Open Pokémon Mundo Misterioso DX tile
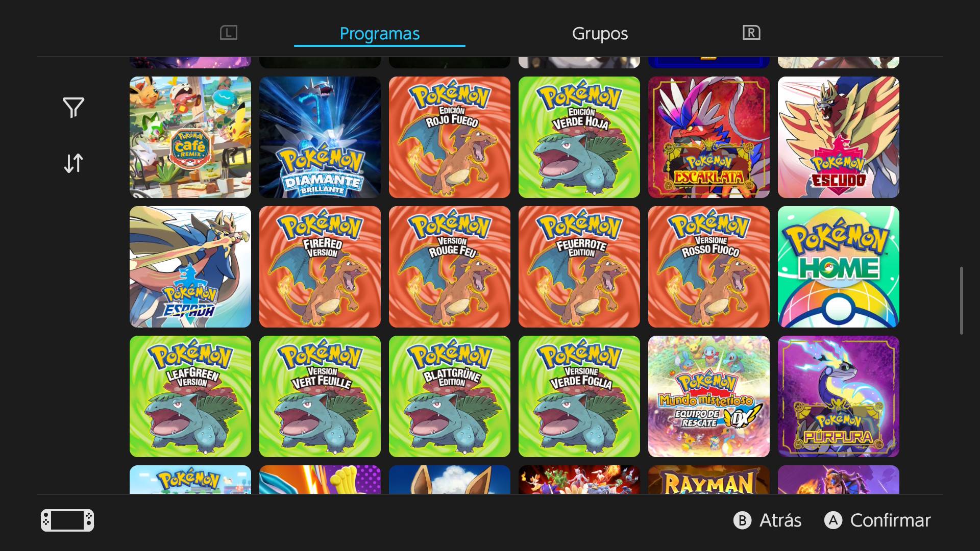This screenshot has height=551, width=980. pos(708,396)
